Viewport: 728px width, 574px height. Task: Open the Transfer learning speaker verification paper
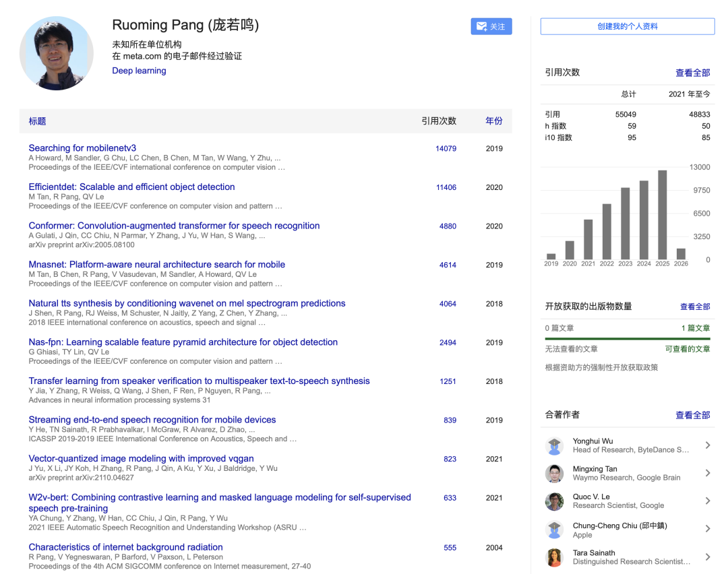pyautogui.click(x=199, y=381)
